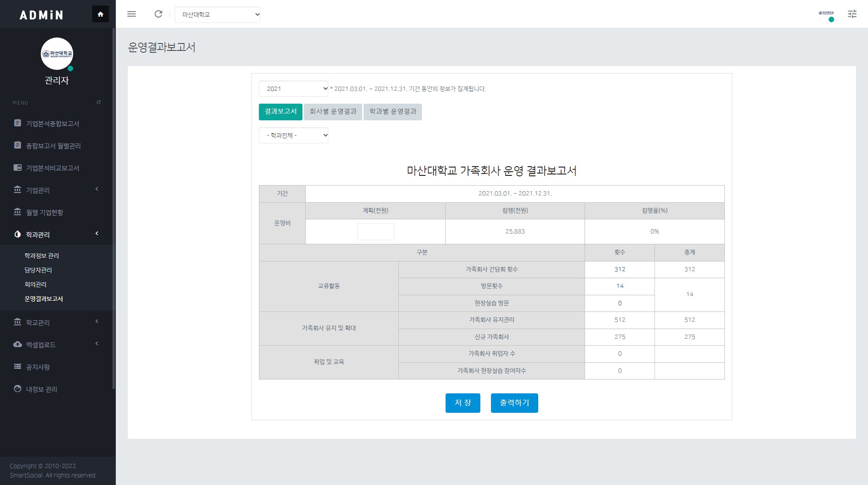Open 내정보 관리 in the sidebar
Image resolution: width=868 pixels, height=485 pixels.
click(x=42, y=389)
